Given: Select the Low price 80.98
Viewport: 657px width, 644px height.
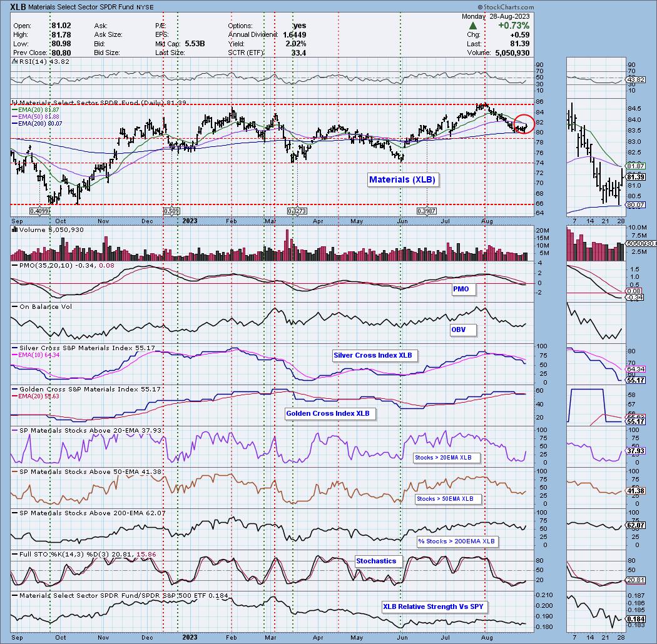Looking at the screenshot, I should coord(61,44).
